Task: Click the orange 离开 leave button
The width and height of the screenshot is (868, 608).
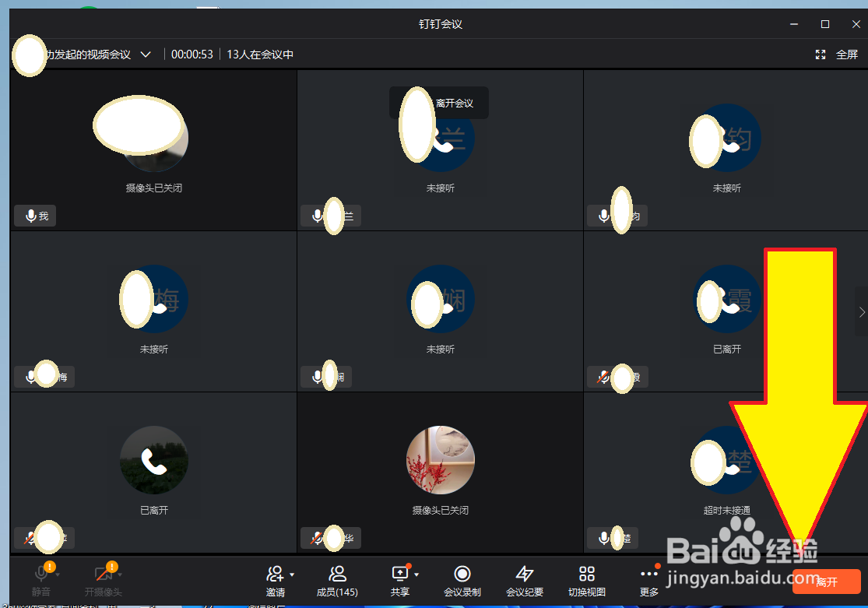Action: [827, 582]
